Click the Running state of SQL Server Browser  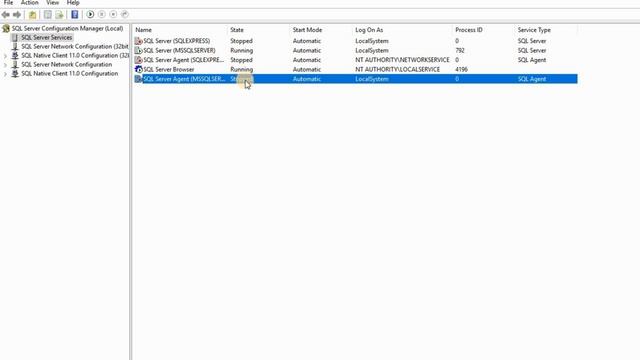[242, 69]
